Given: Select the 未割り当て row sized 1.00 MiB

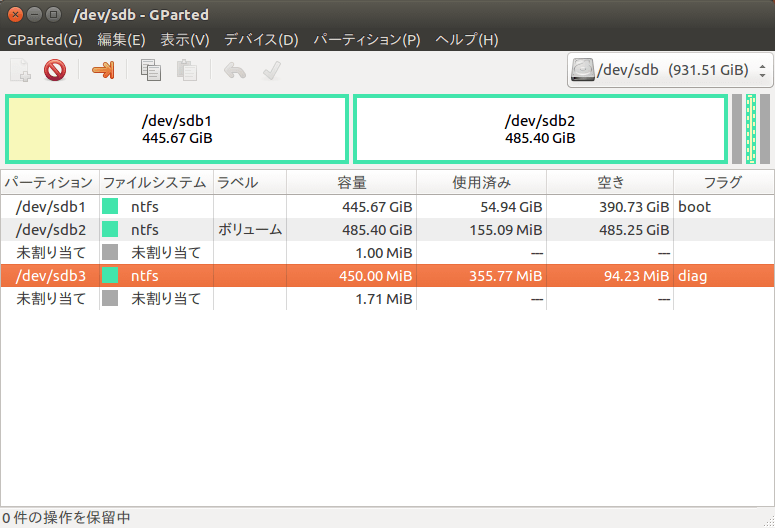Looking at the screenshot, I should [x=388, y=253].
